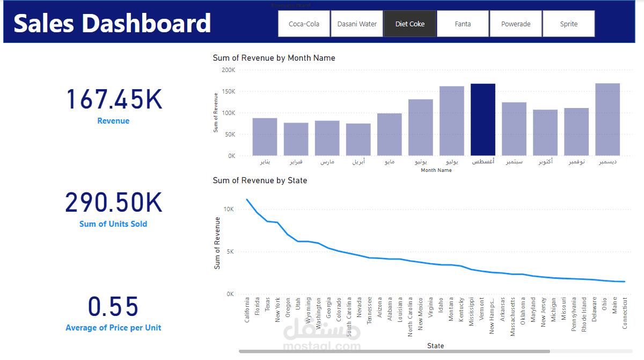This screenshot has width=644, height=360.
Task: Filter by Dasani Water brand
Action: [x=357, y=24]
